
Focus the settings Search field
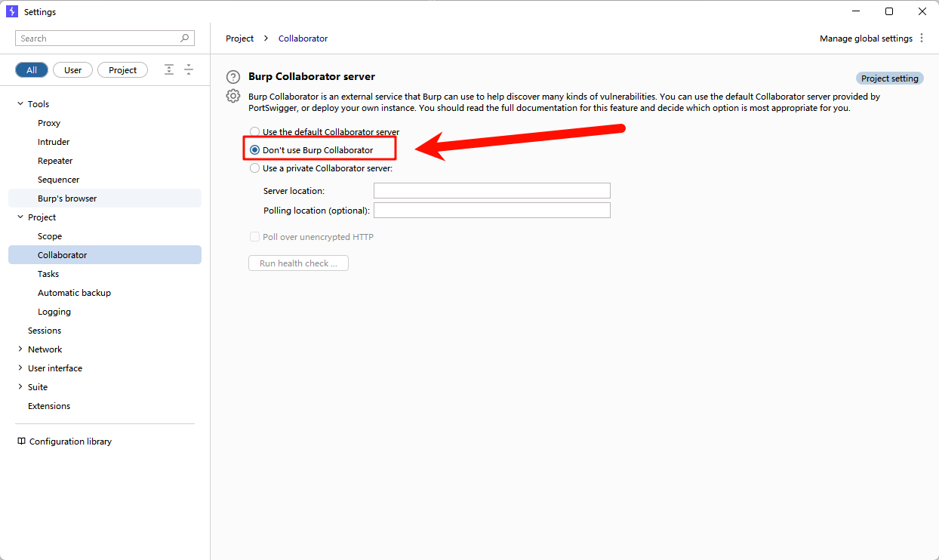click(105, 38)
